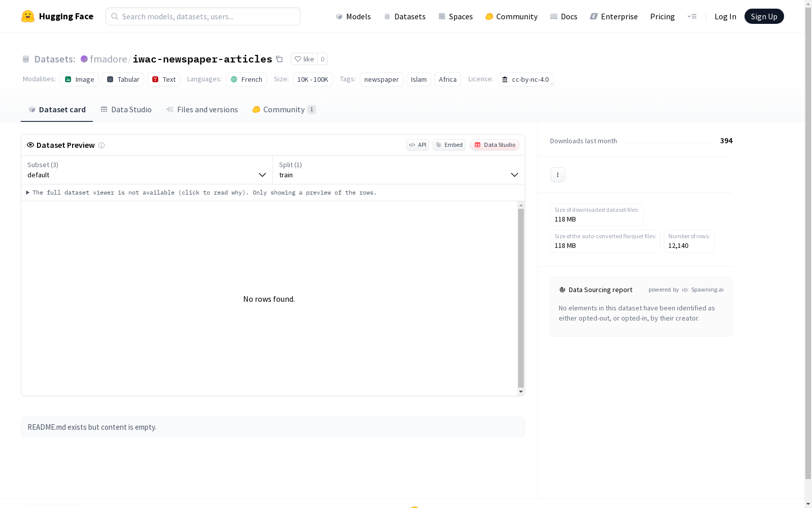This screenshot has height=508, width=812.
Task: Expand the full dataset viewer unavailable notice
Action: [201, 193]
